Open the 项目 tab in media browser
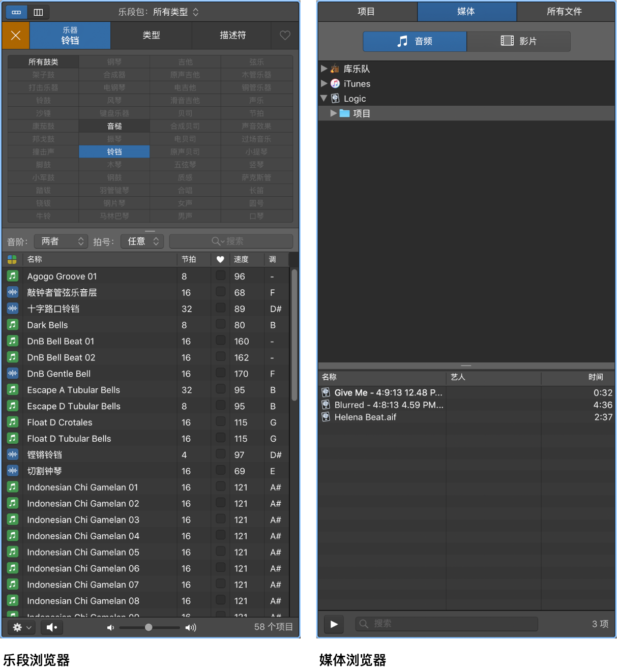 [x=367, y=12]
